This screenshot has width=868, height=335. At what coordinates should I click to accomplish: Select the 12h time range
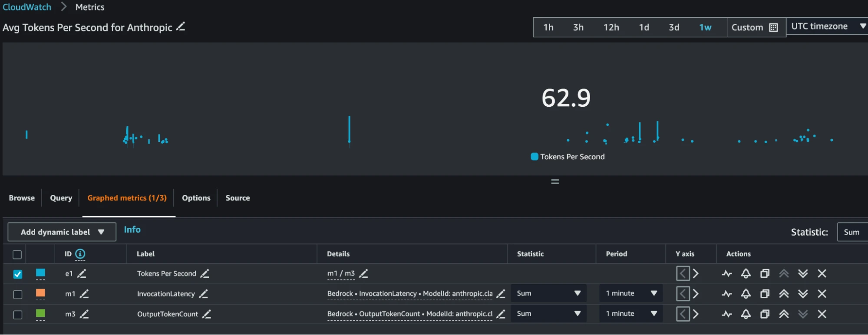click(611, 27)
